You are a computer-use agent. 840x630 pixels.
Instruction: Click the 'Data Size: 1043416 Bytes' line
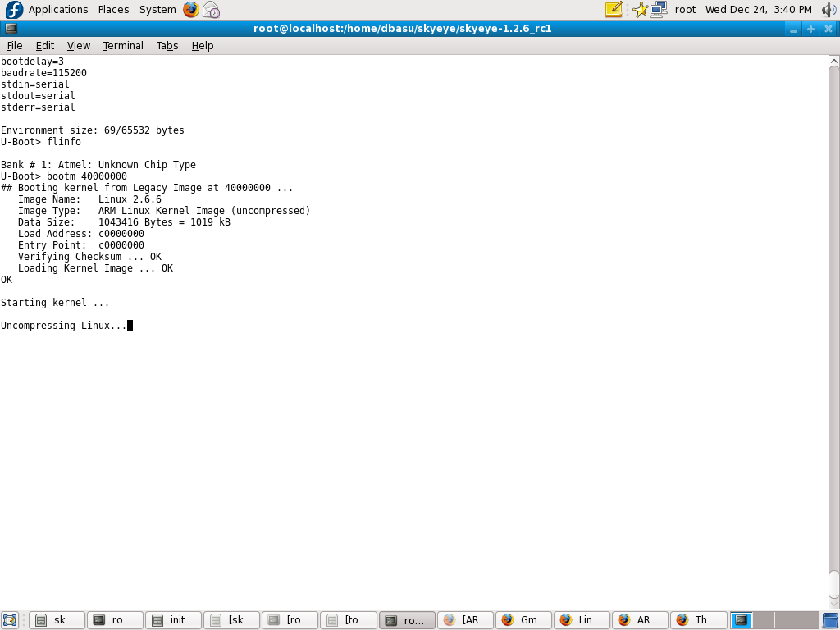125,222
